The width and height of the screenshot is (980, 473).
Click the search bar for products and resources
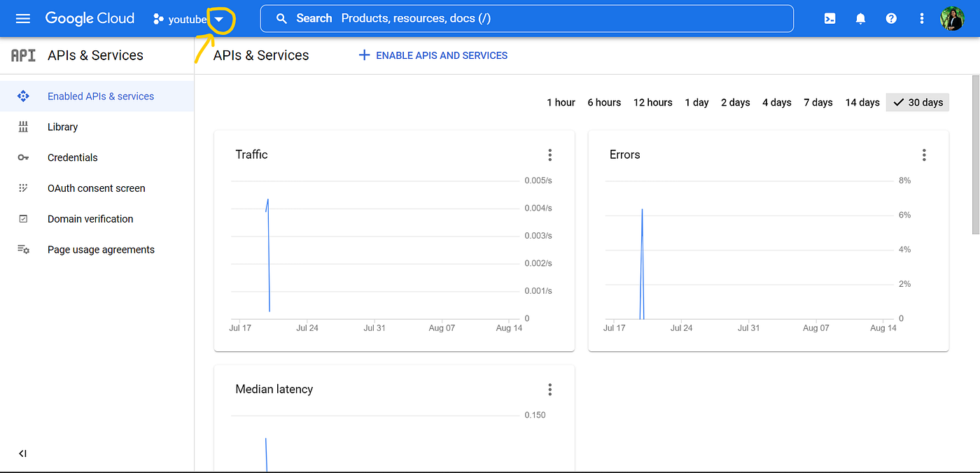pos(527,19)
